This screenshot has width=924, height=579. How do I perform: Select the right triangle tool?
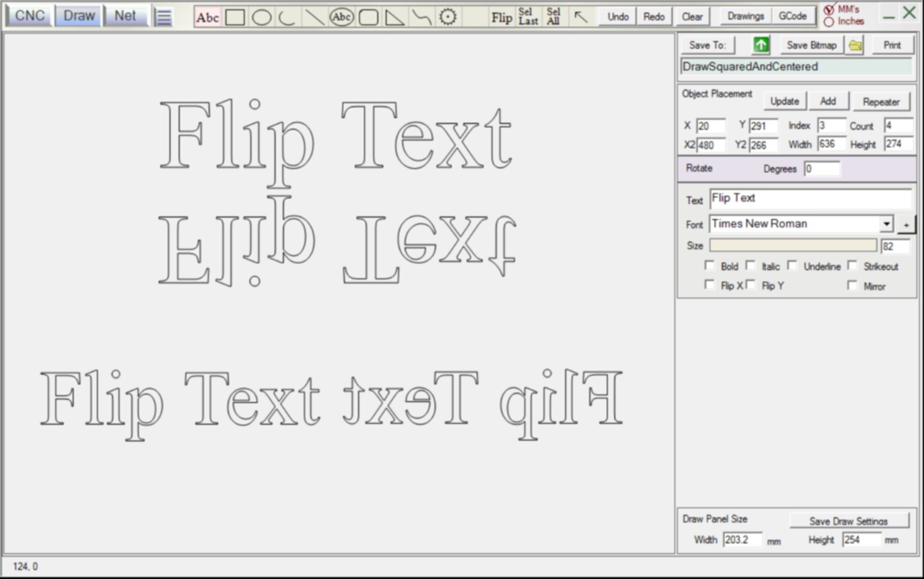(395, 18)
